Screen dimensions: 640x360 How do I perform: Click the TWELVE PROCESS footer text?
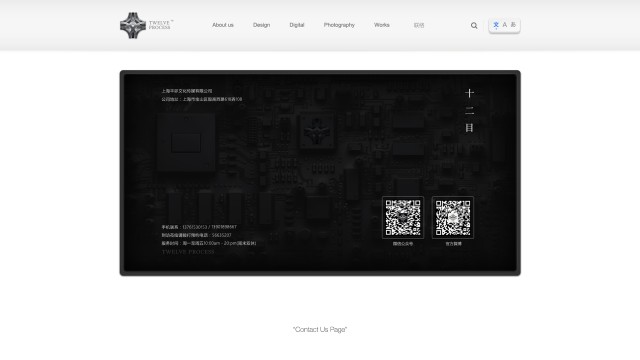click(x=188, y=252)
